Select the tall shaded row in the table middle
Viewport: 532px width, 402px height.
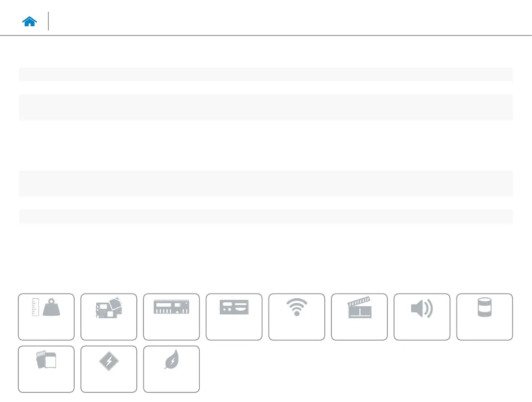coord(266,183)
